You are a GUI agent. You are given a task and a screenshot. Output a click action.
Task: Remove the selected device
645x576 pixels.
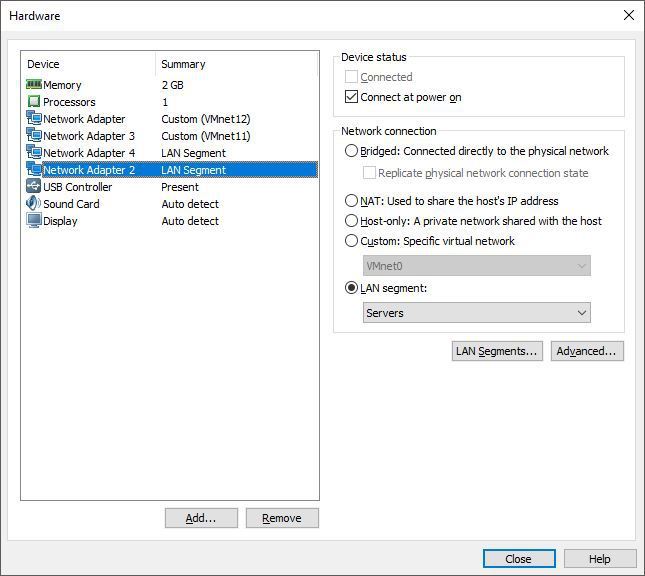point(282,518)
